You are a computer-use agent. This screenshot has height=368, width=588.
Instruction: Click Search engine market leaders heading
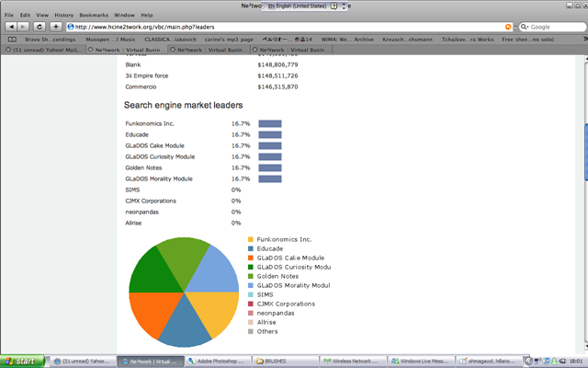point(184,105)
